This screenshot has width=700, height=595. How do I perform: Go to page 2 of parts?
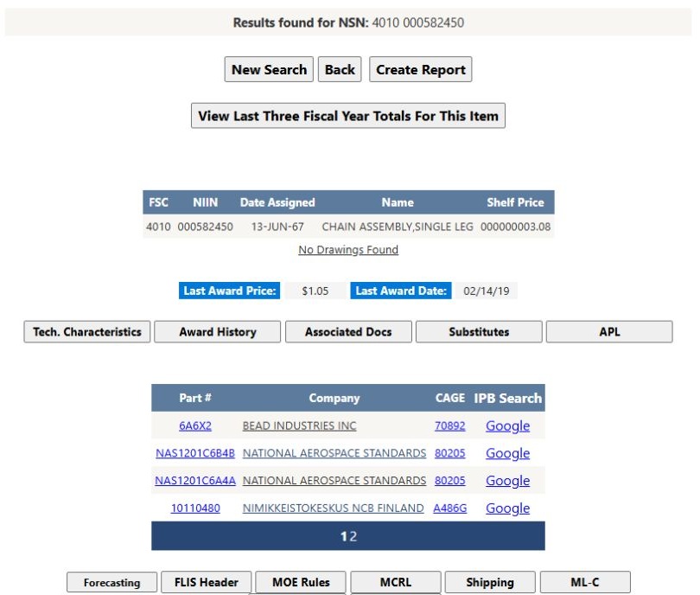click(353, 536)
